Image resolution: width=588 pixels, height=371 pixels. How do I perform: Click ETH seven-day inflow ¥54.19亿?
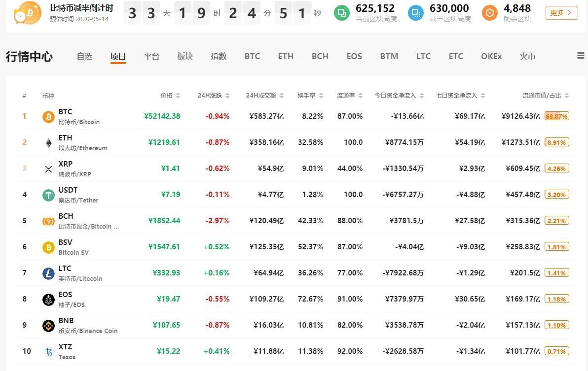tap(470, 142)
